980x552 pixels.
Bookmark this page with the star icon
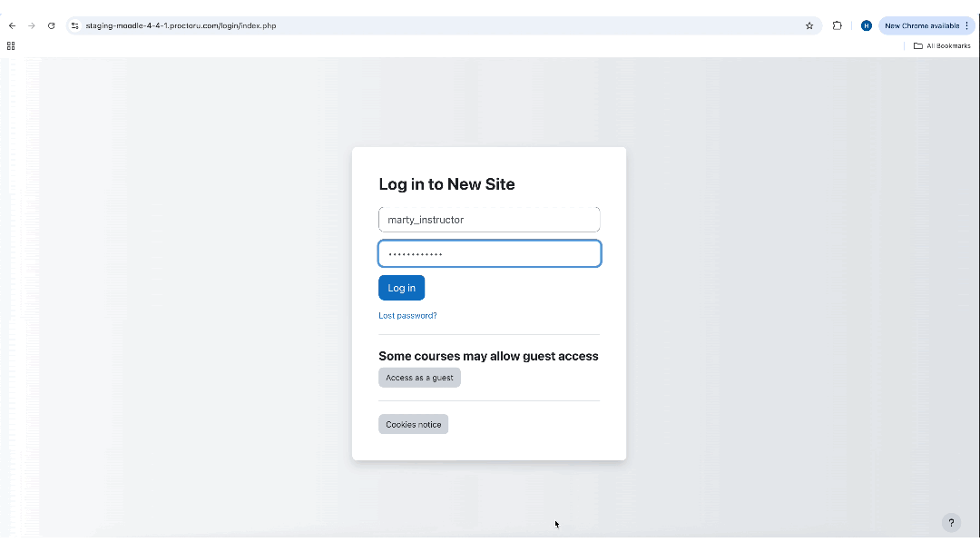pos(809,25)
